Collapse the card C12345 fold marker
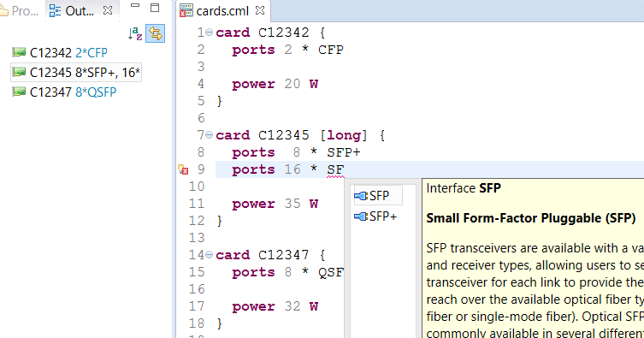This screenshot has height=338, width=644. pos(209,134)
